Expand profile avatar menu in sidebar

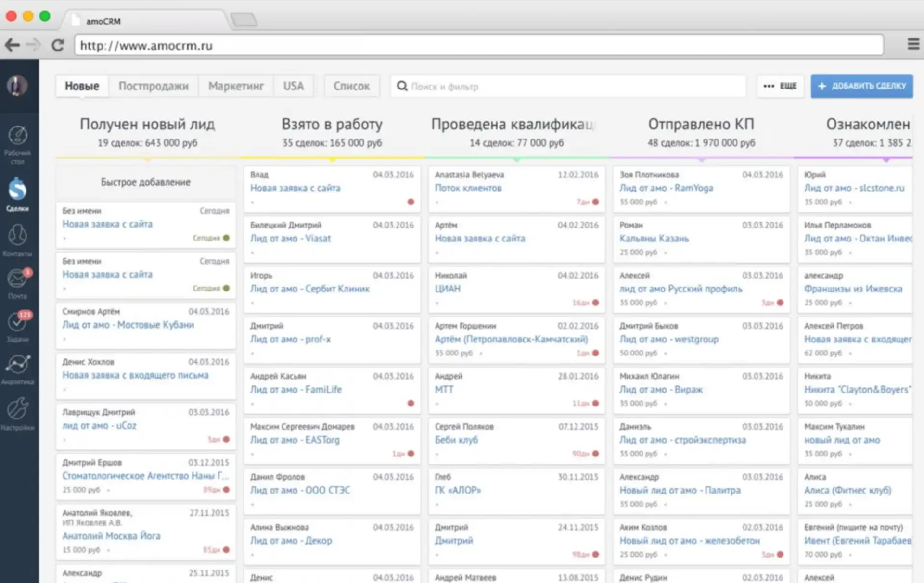(18, 86)
